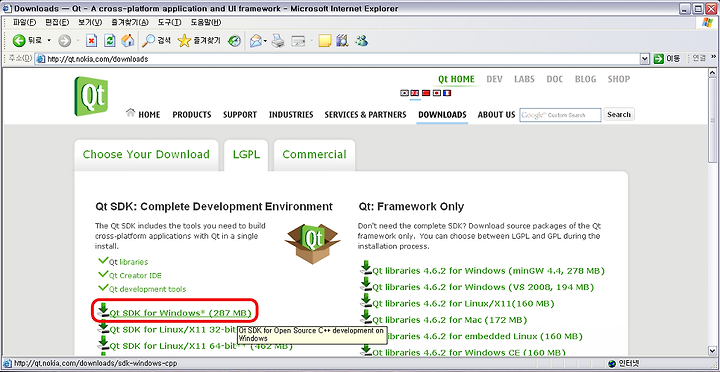Open SUPPORT in main navigation
The image size is (720, 372).
[240, 115]
